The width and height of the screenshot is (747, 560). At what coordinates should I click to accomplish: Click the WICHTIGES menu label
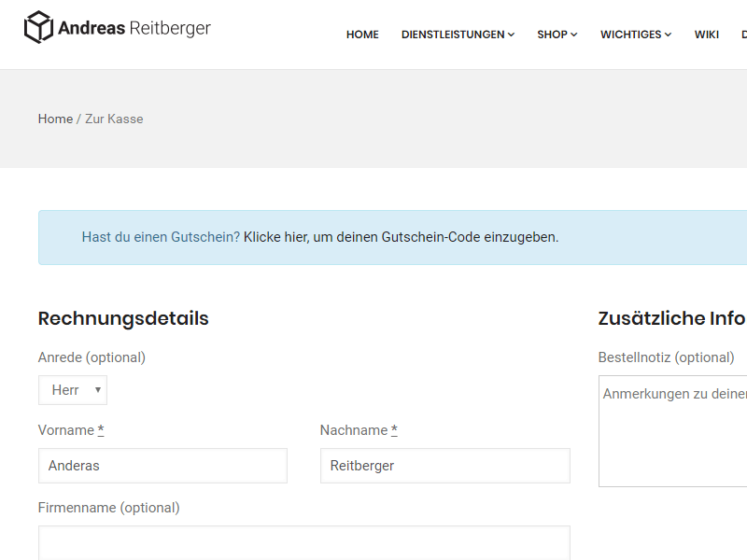pos(631,35)
